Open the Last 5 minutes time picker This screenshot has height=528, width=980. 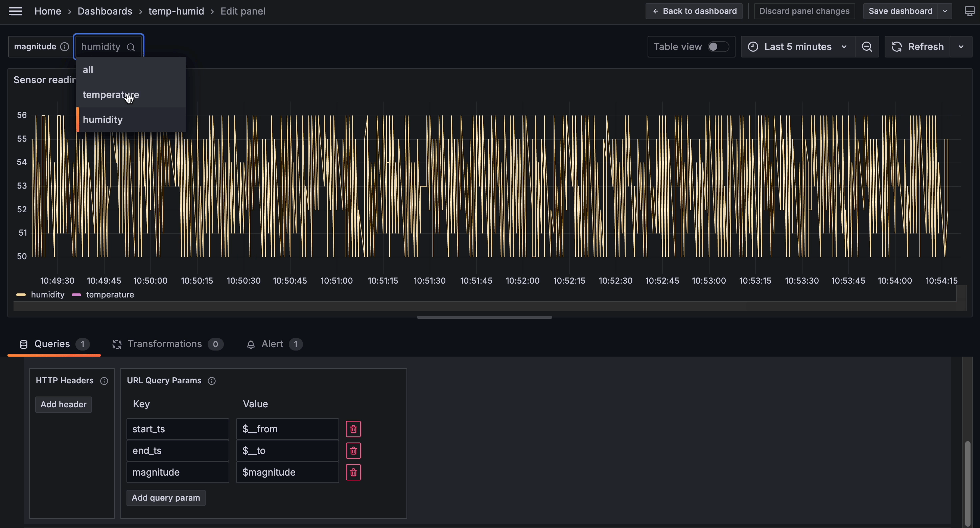[797, 47]
